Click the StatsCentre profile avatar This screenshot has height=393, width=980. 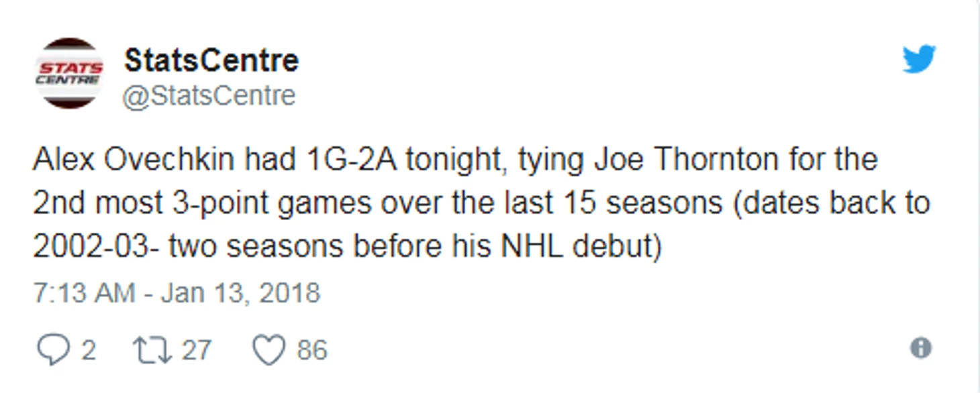(x=68, y=73)
